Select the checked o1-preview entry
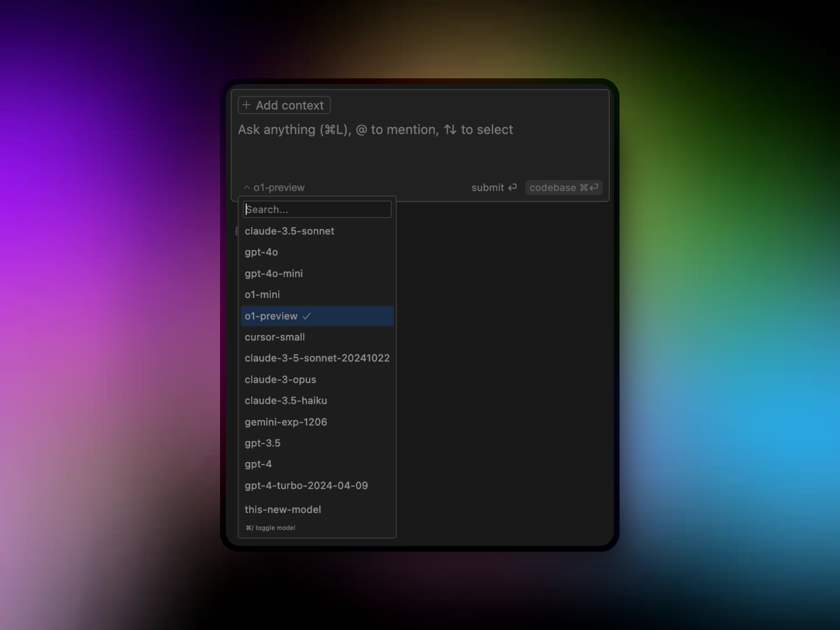The width and height of the screenshot is (840, 630). (x=317, y=316)
